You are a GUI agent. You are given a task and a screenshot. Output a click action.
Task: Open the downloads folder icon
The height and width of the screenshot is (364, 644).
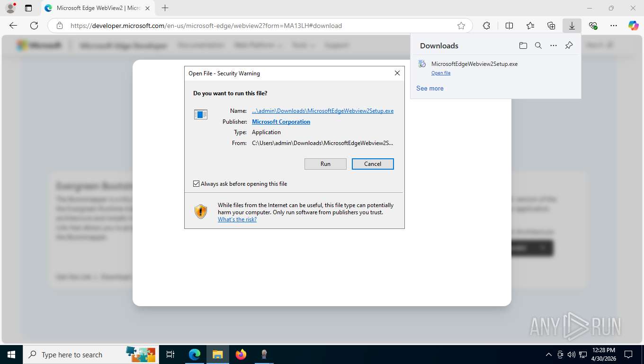(523, 45)
